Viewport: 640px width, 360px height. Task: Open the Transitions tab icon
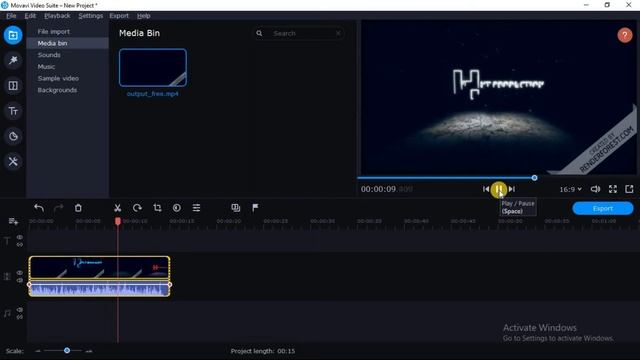tap(13, 86)
